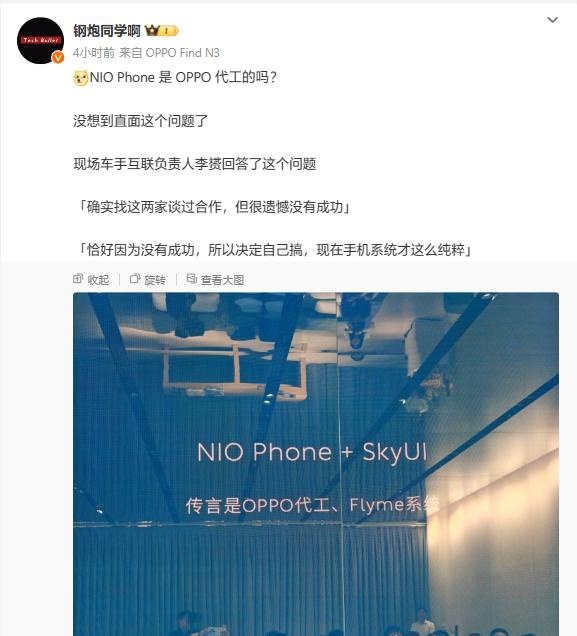Click the quote starting 恰好因为没有成功
The width and height of the screenshot is (577, 636).
click(273, 250)
